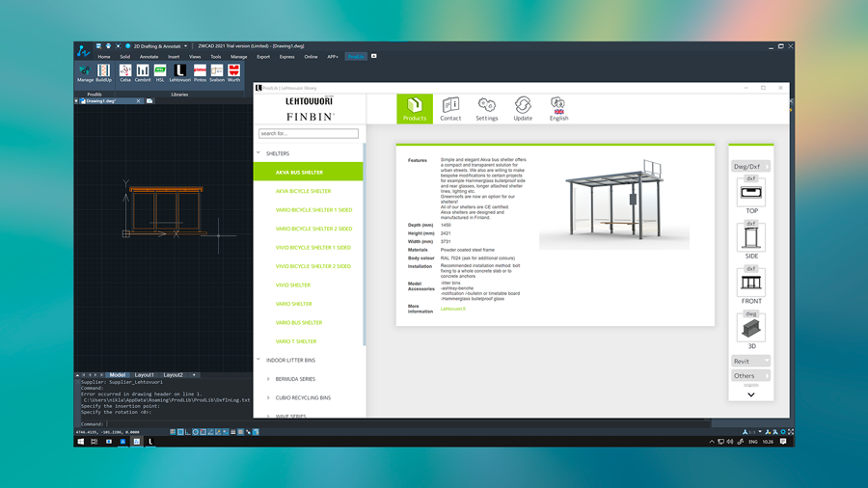Open the Express ribbon tab
The height and width of the screenshot is (488, 868).
tap(286, 57)
